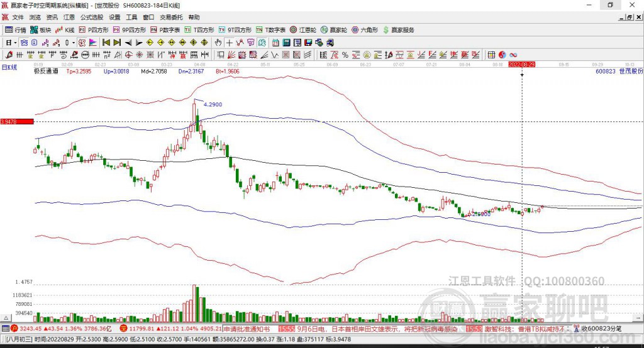Click the 600823 世茂股份 stock label
The width and height of the screenshot is (644, 348).
(619, 72)
